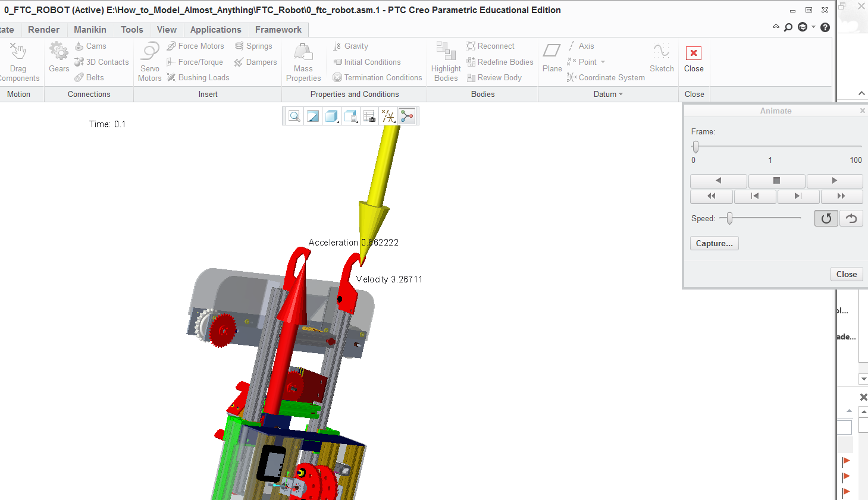This screenshot has height=500, width=868.
Task: Open Datum Display Filters dropdown
Action: tap(388, 116)
